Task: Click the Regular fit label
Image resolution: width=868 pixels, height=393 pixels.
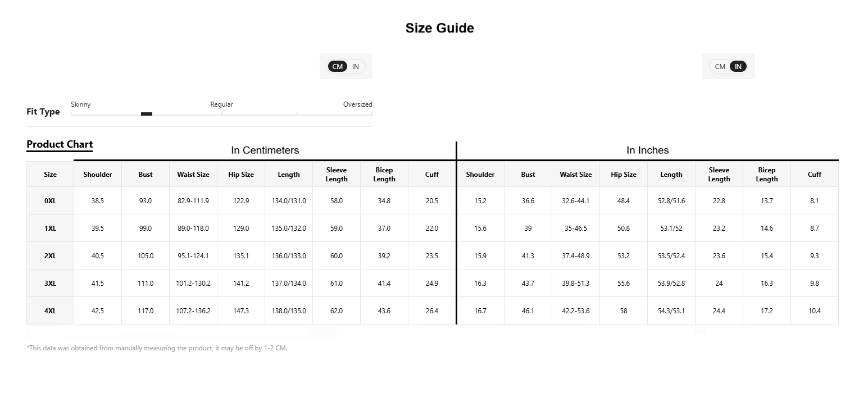Action: pos(221,104)
